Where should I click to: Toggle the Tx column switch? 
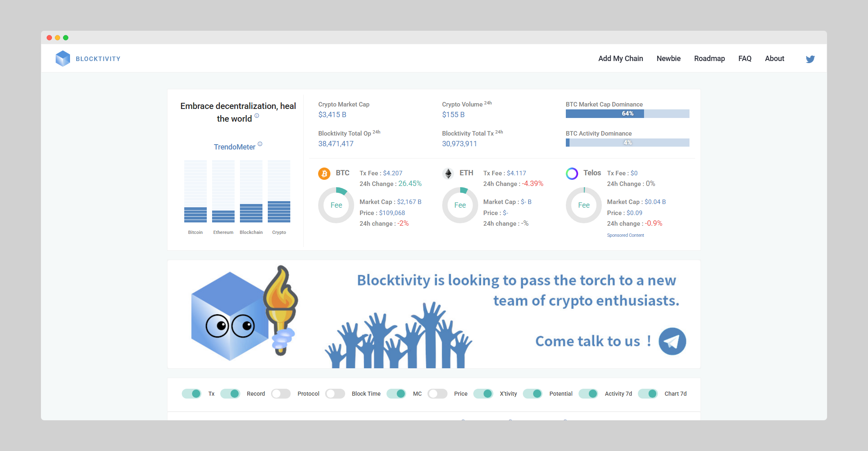coord(192,394)
